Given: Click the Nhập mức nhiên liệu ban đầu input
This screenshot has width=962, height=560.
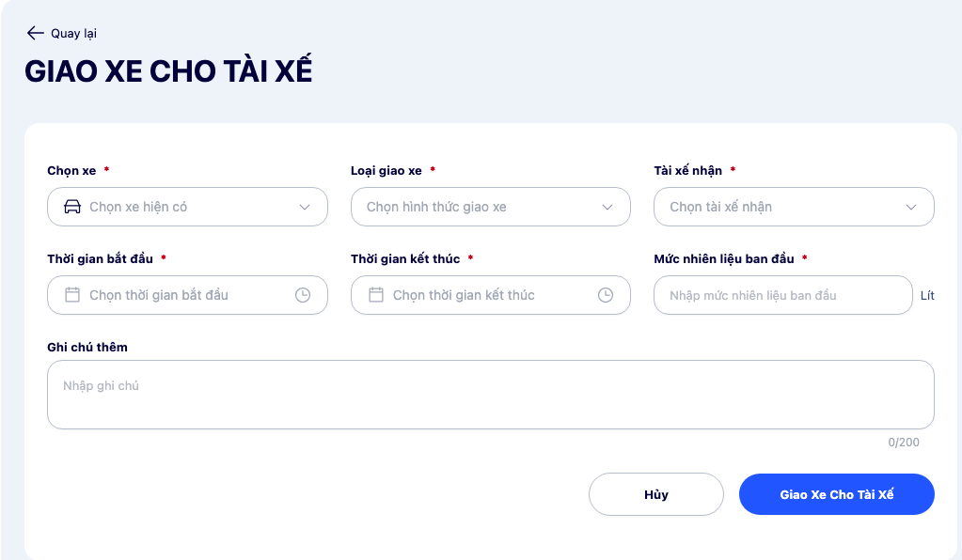Looking at the screenshot, I should pyautogui.click(x=782, y=295).
